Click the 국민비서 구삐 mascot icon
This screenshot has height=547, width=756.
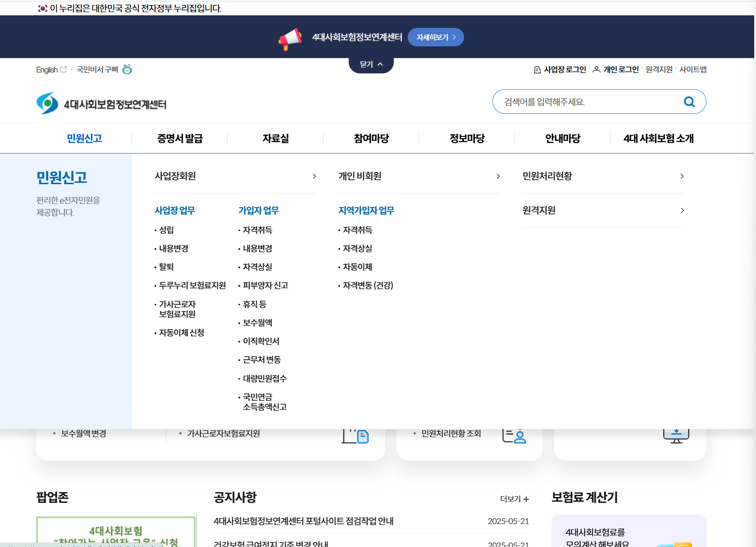point(127,69)
